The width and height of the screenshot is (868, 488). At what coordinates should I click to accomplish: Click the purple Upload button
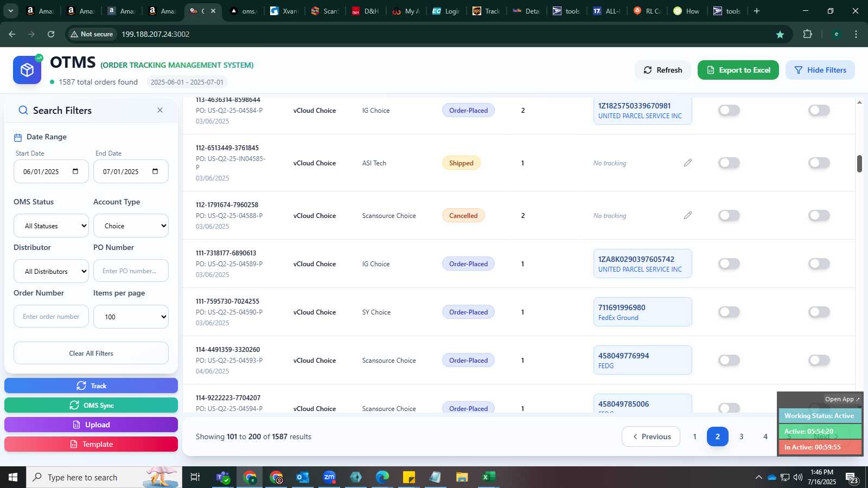91,425
